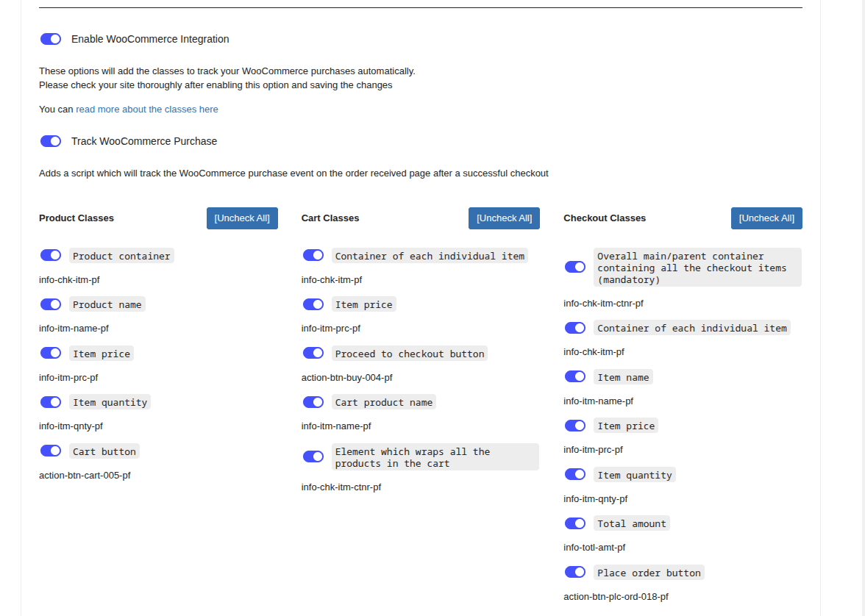Click Uncheck All for Cart Classes

coord(504,218)
